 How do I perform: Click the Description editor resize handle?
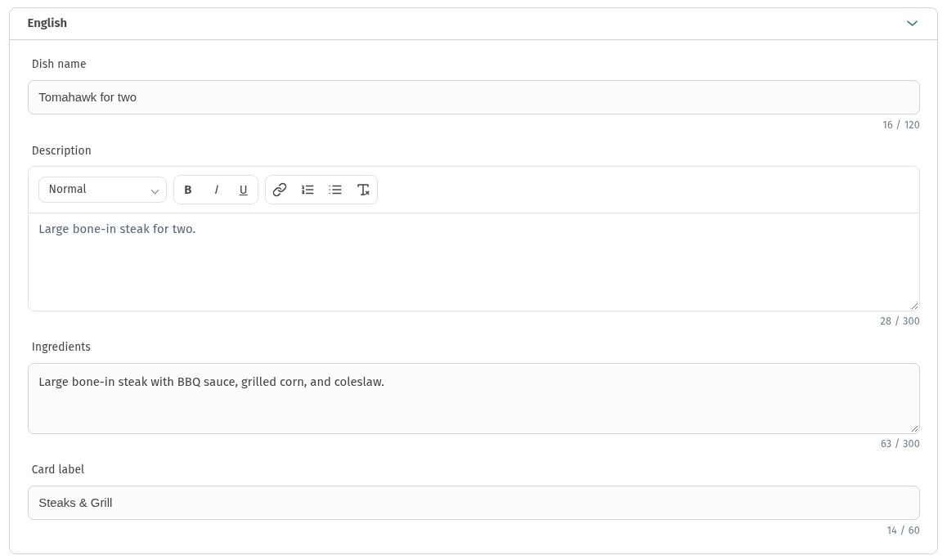(914, 306)
